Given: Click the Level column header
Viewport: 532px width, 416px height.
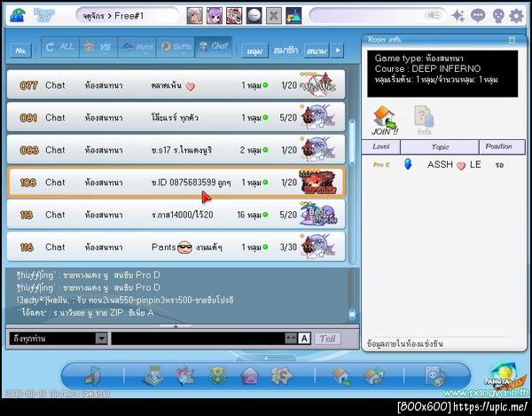Looking at the screenshot, I should pyautogui.click(x=381, y=146).
